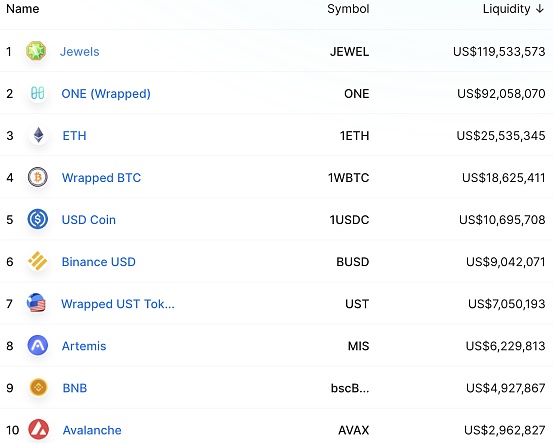Click the ONE (Wrapped) Harmony icon
554x443 pixels.
(x=37, y=93)
